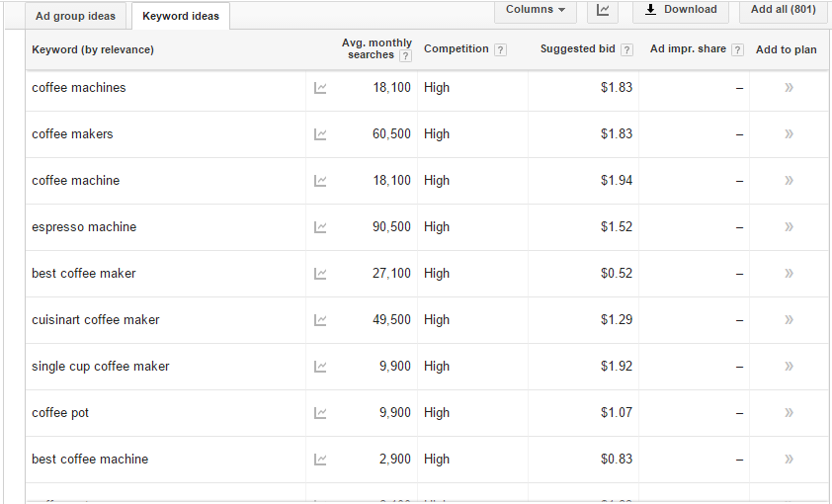Select the keyword text coffee pot
The image size is (832, 504).
[x=60, y=413]
